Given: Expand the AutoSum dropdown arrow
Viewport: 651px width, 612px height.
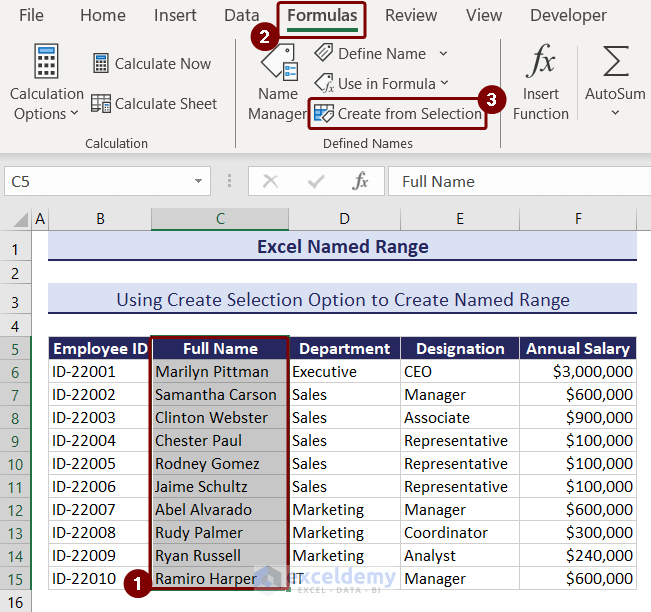Looking at the screenshot, I should tap(615, 113).
